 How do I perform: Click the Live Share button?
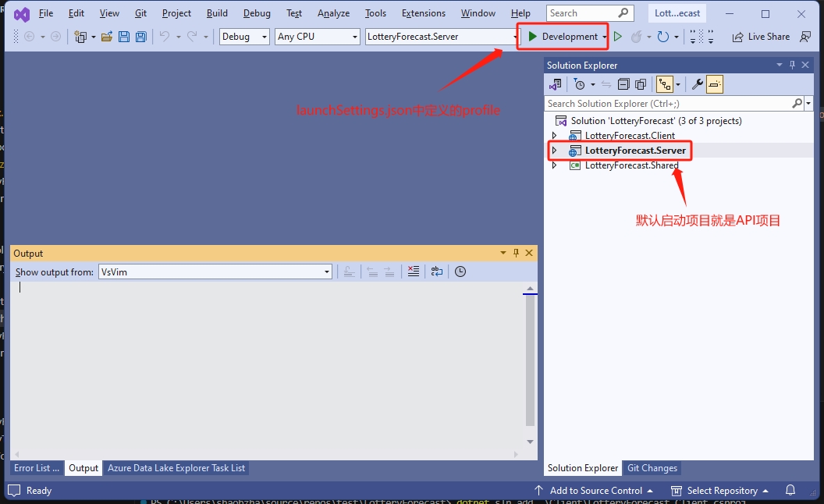point(761,37)
